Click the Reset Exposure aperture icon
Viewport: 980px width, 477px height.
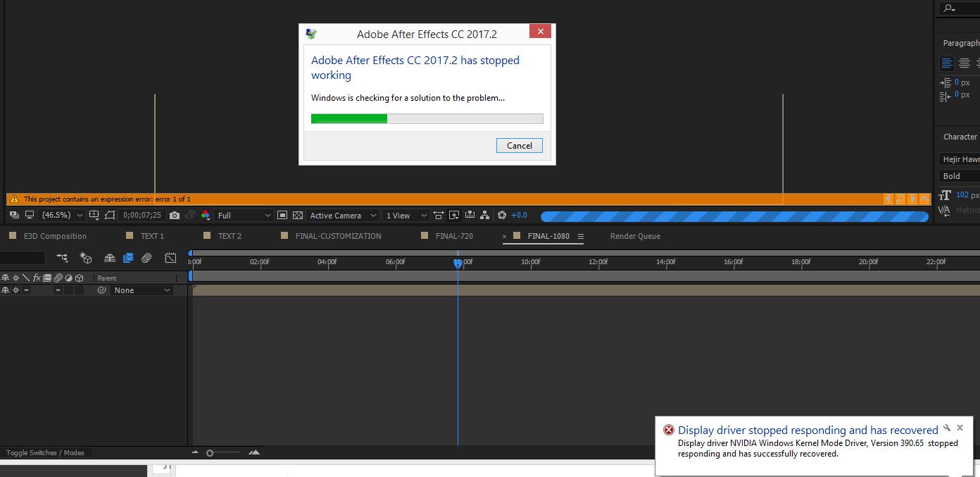click(x=502, y=215)
